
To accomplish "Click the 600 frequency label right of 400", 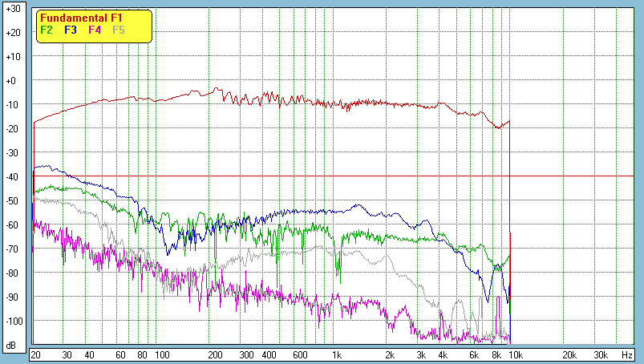I will 299,354.
